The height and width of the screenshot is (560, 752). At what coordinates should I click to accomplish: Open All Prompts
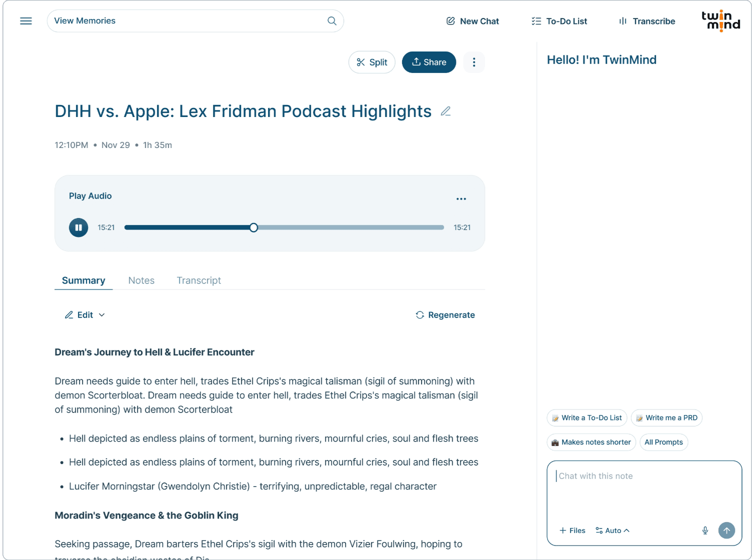tap(664, 442)
